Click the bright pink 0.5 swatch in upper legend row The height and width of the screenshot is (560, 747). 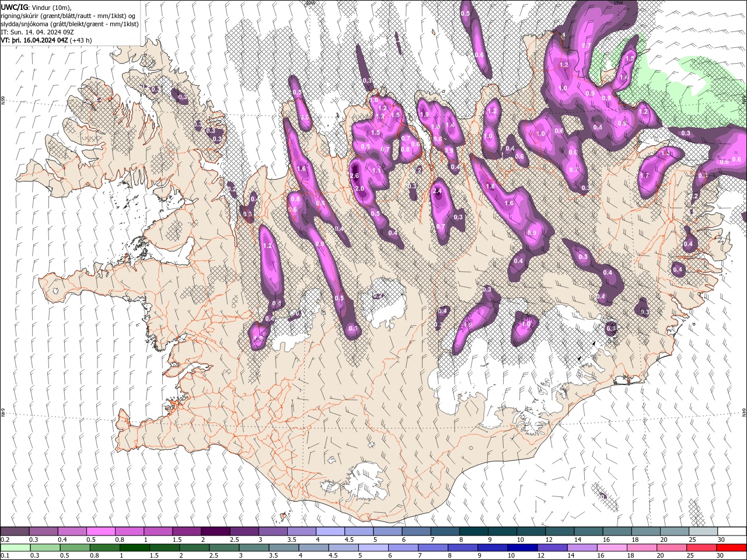pos(100,531)
